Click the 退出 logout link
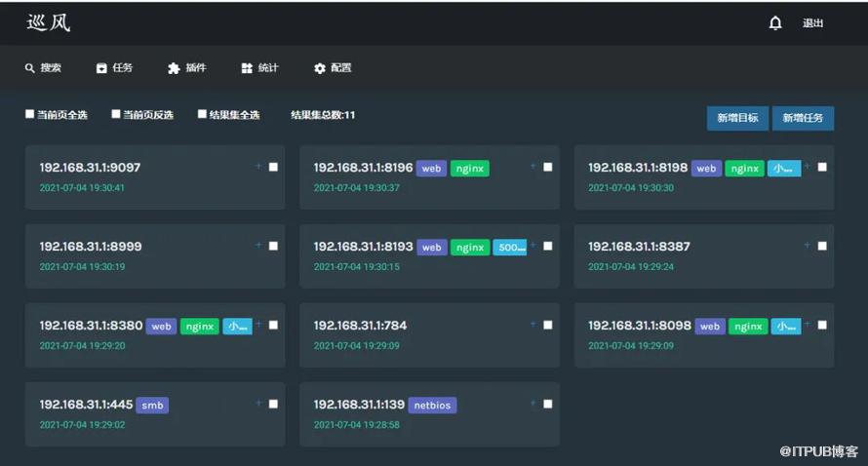Screen dimensions: 868x466 812,23
